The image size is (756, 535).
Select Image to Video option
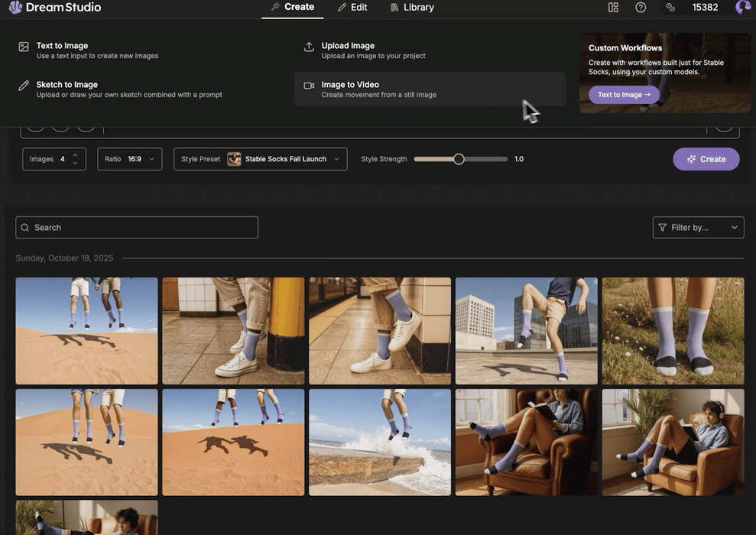(430, 89)
